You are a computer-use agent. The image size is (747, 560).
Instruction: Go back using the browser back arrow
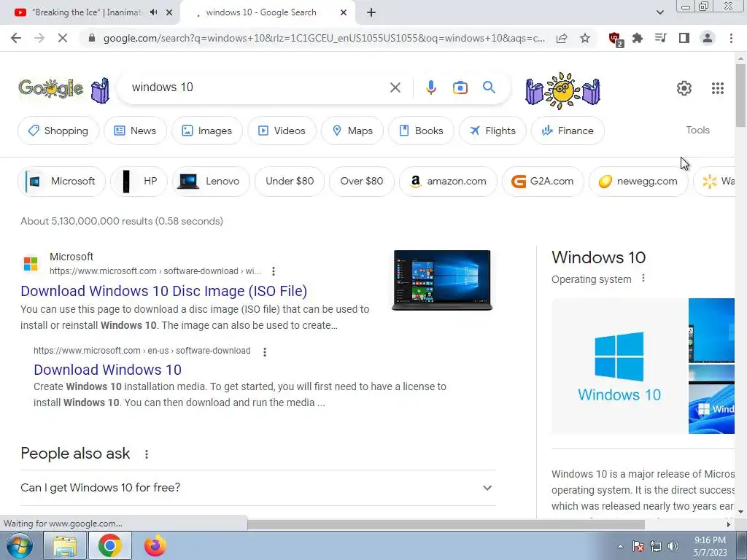[16, 38]
